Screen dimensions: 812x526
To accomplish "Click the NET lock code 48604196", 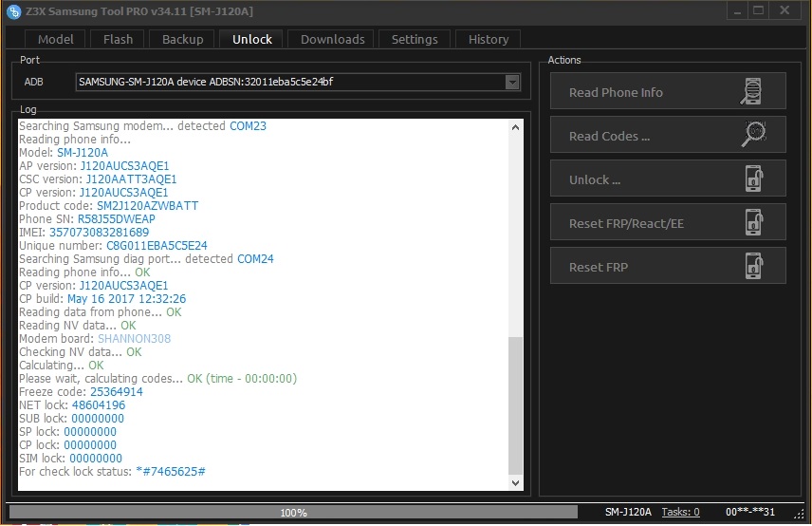I will [99, 405].
